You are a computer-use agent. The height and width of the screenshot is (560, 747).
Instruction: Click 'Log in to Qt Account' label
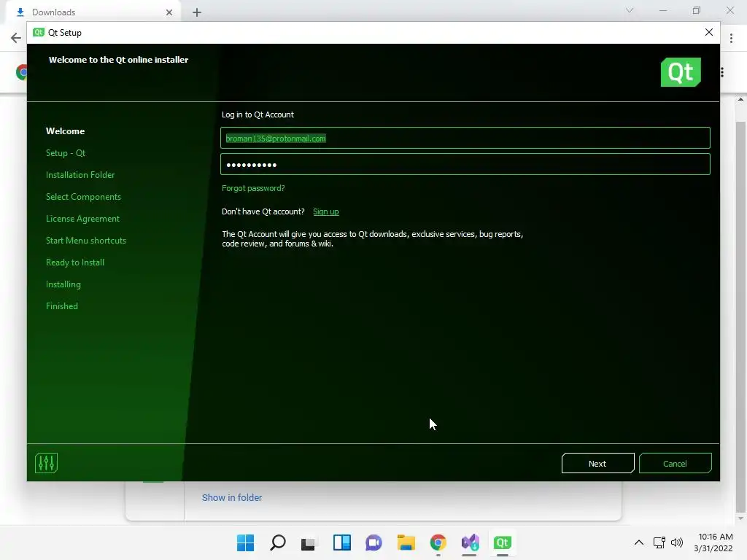click(x=258, y=114)
